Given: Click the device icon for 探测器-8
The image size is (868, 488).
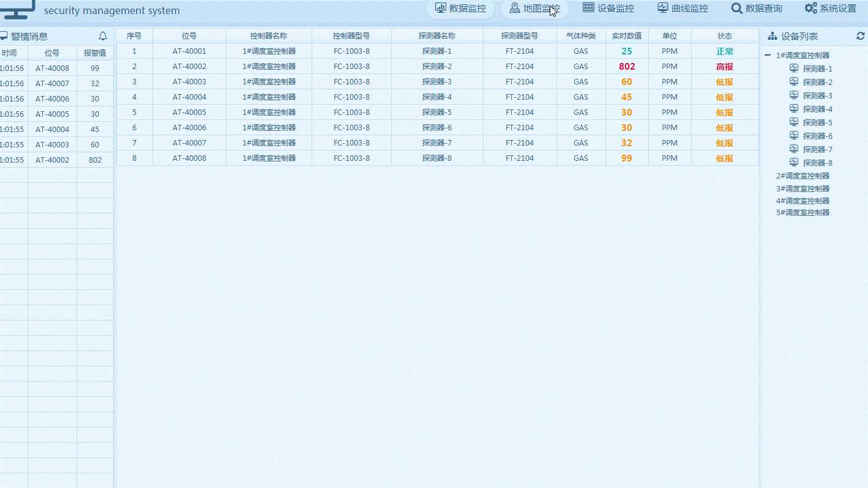Looking at the screenshot, I should click(794, 163).
